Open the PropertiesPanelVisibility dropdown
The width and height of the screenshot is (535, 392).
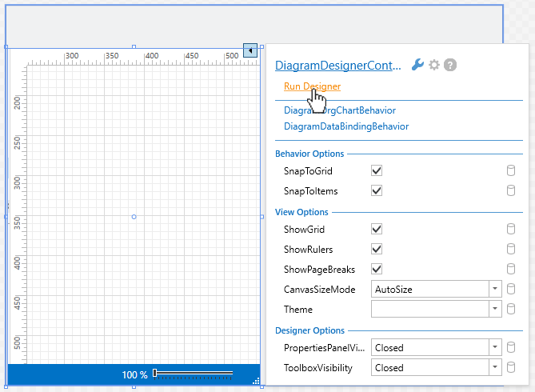click(495, 348)
